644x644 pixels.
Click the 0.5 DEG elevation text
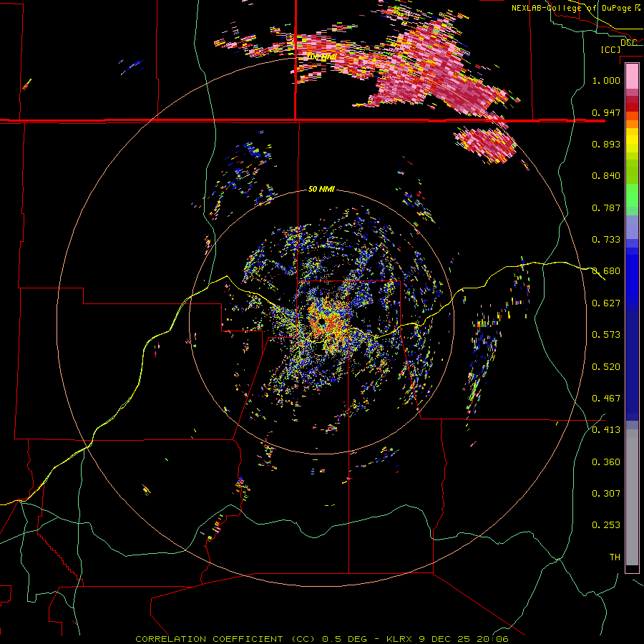[x=343, y=639]
